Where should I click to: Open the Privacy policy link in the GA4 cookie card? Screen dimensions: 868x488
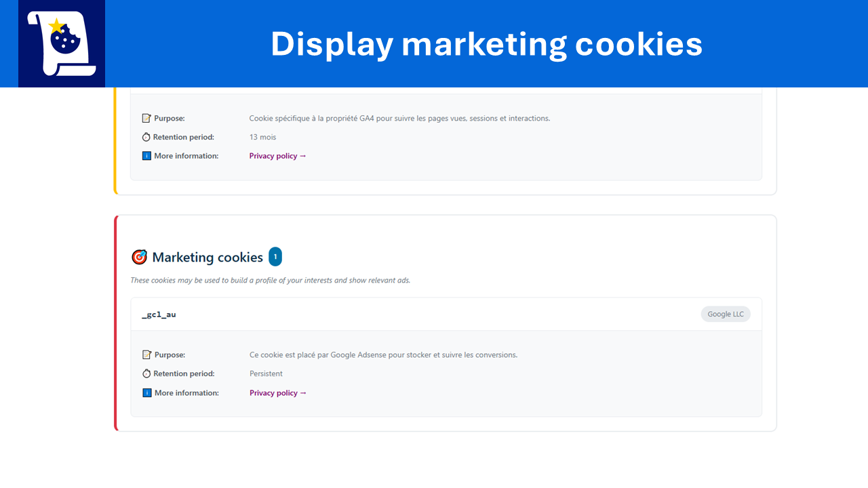click(x=278, y=156)
